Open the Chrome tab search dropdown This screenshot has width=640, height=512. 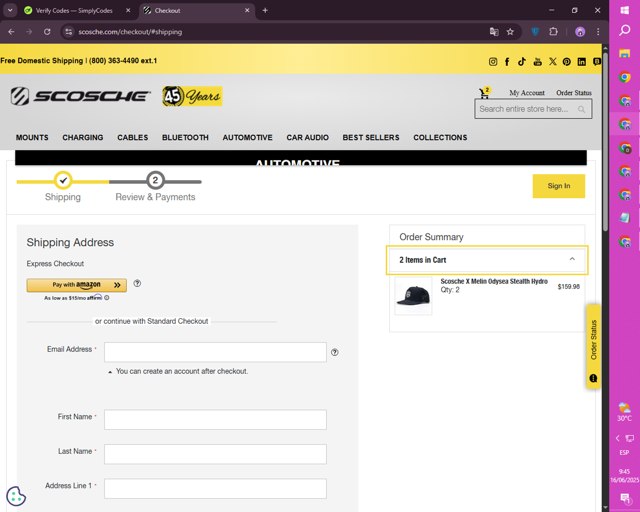(x=10, y=10)
